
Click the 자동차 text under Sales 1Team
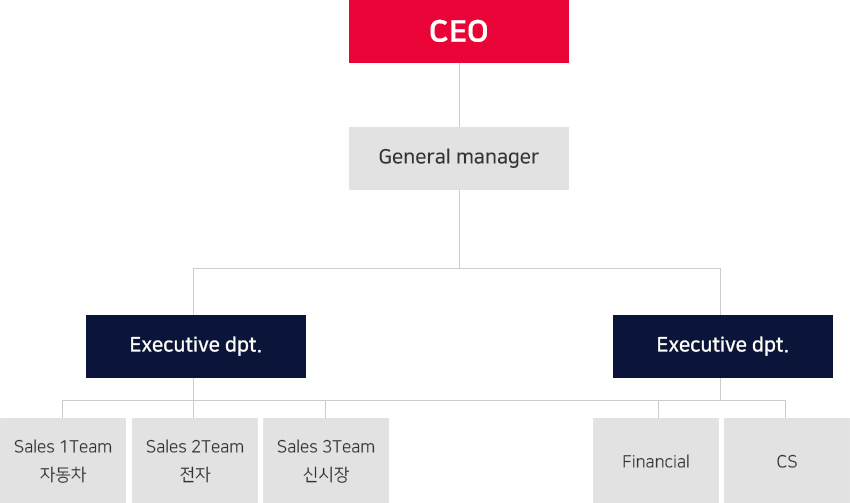pos(63,474)
